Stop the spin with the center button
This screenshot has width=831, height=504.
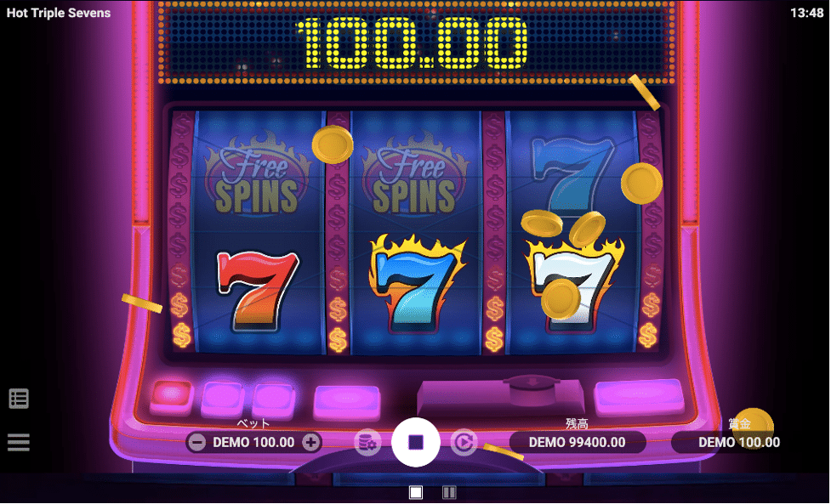[x=416, y=442]
